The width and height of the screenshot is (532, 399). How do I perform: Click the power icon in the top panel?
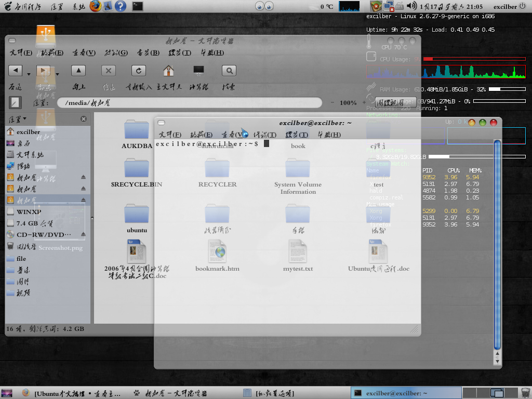click(523, 6)
